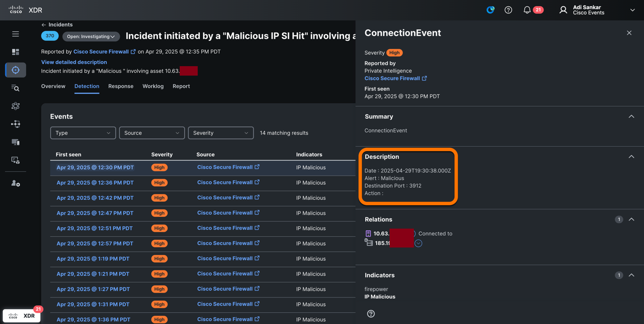Open Cisco Secure Firewall source in 1:21 PM row

225,274
